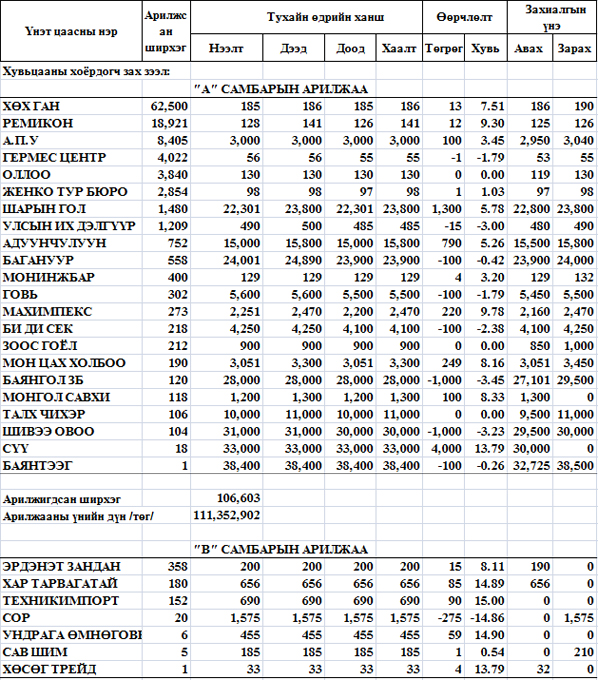This screenshot has height=680, width=598.
Task: Click the ХӨХ ГАН stock name cell
Action: 71,106
